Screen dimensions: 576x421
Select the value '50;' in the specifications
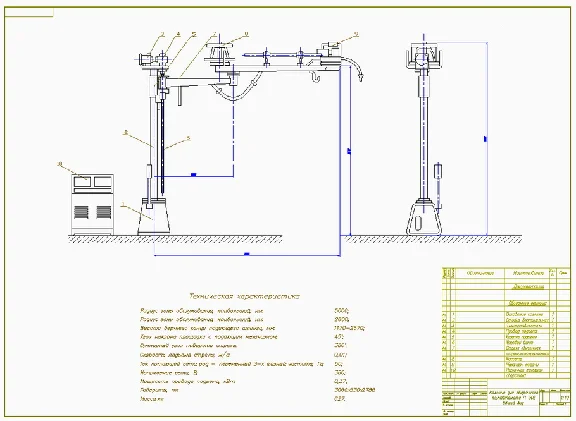pos(338,364)
